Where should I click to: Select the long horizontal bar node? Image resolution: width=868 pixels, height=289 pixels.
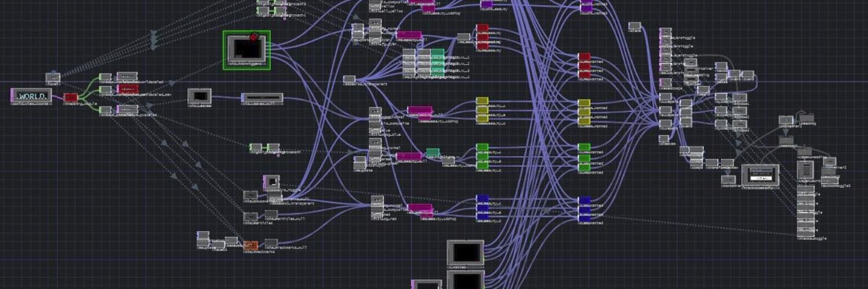tap(262, 98)
